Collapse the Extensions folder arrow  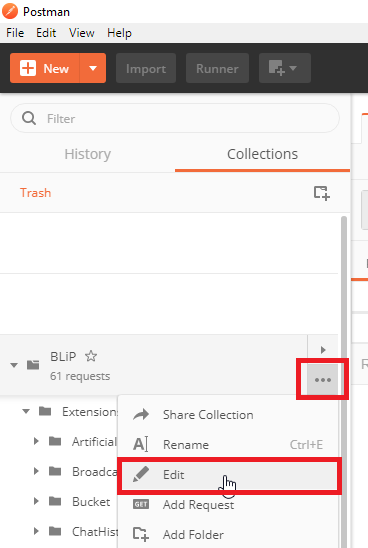point(26,411)
